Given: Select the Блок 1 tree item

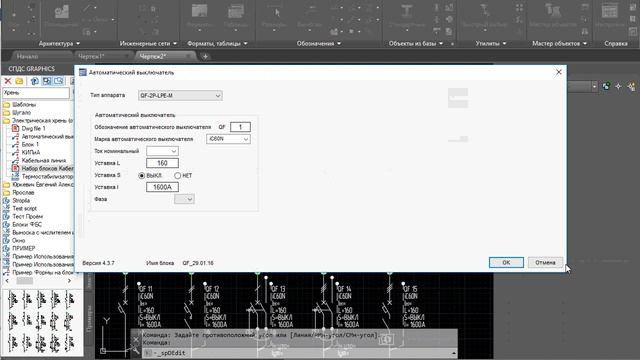Looking at the screenshot, I should [x=30, y=144].
